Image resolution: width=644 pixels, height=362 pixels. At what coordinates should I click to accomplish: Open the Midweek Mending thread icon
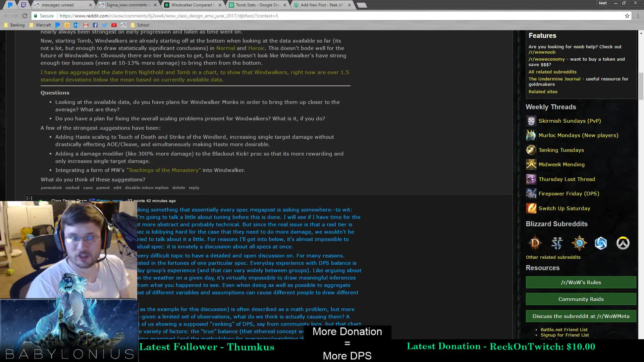(x=531, y=164)
